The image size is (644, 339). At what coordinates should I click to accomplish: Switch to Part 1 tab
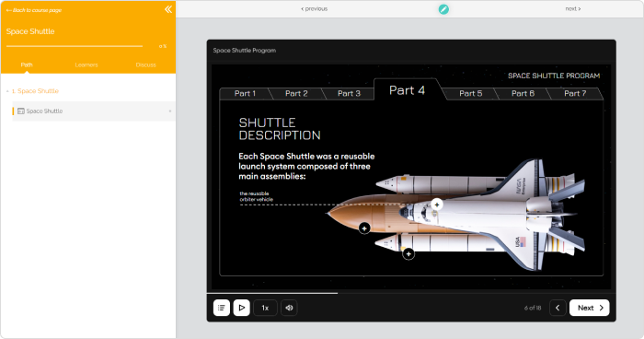pyautogui.click(x=246, y=93)
